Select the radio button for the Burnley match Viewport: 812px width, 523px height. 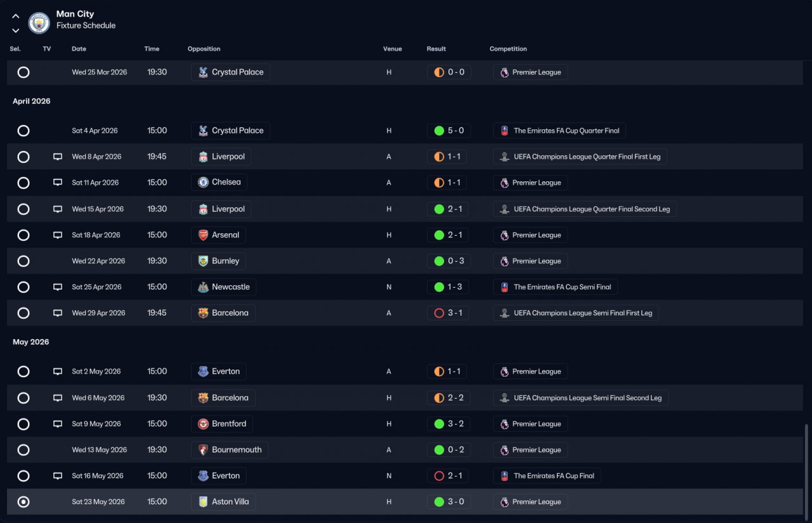[23, 261]
